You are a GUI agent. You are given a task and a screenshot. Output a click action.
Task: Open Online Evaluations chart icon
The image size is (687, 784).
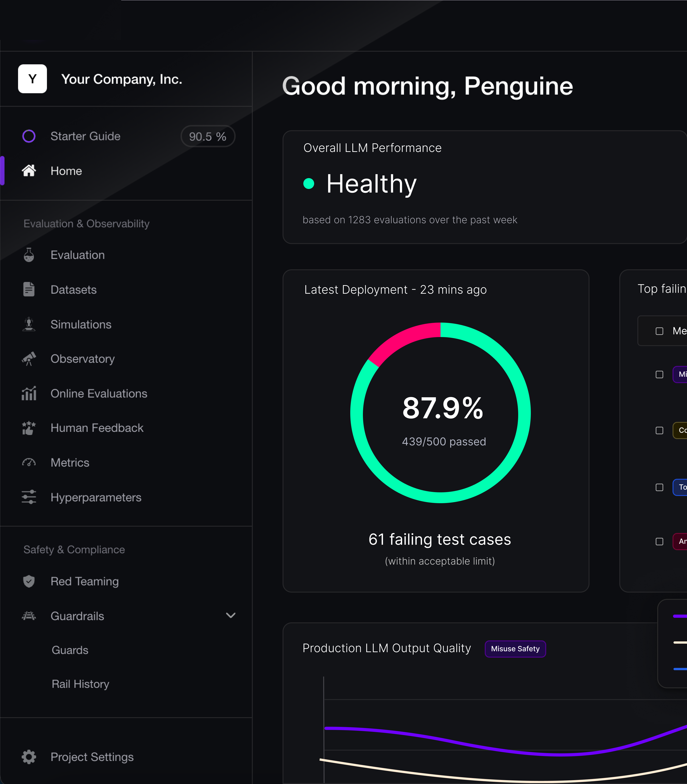click(x=29, y=393)
